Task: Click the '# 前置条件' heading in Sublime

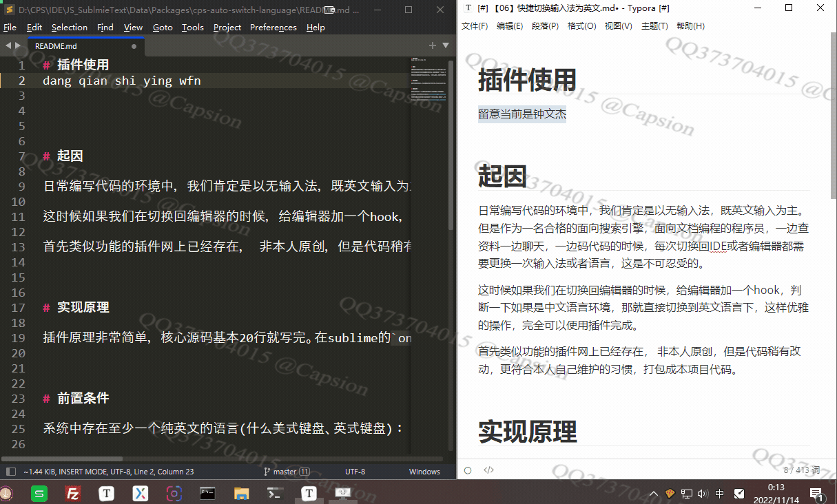Action: point(76,399)
